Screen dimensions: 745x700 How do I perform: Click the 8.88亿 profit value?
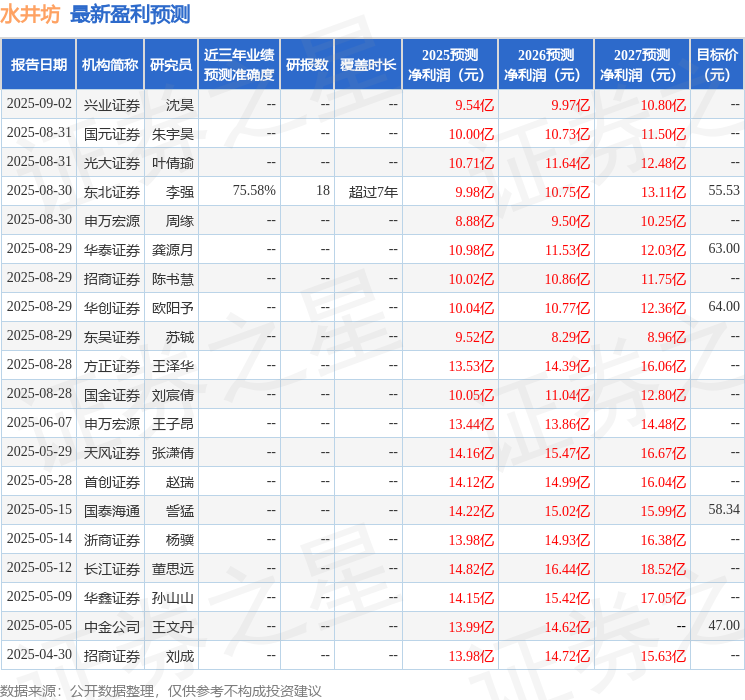475,221
